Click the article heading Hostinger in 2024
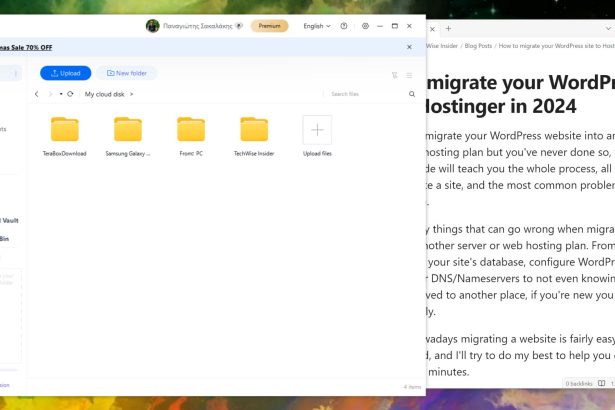Viewport: 615px width, 410px height. point(501,106)
